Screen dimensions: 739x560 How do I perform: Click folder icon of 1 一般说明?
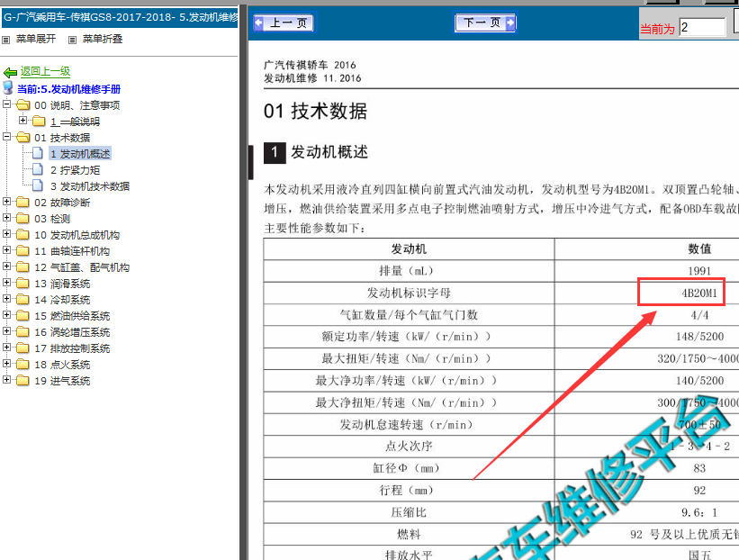click(x=39, y=122)
